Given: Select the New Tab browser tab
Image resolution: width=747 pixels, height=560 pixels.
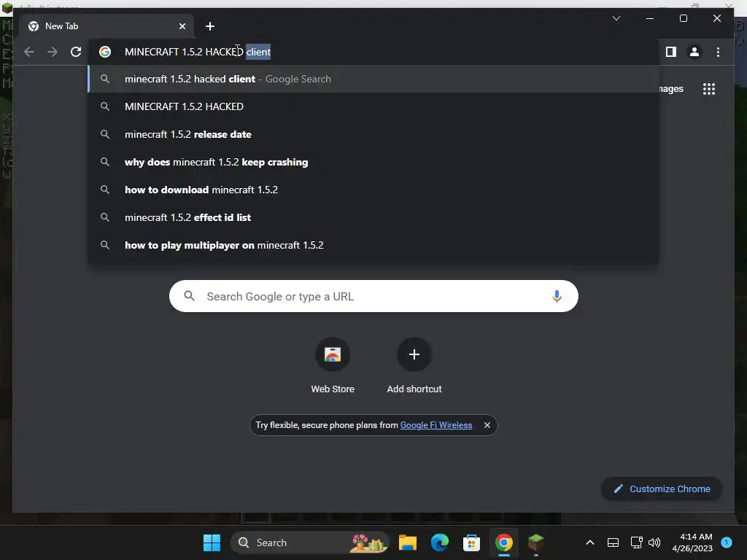Looking at the screenshot, I should pos(106,26).
